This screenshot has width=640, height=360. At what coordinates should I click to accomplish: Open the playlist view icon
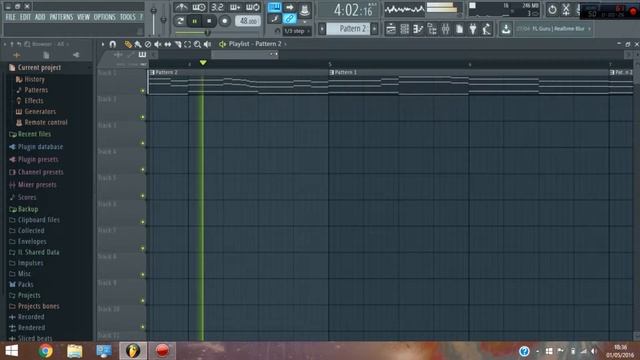point(391,29)
